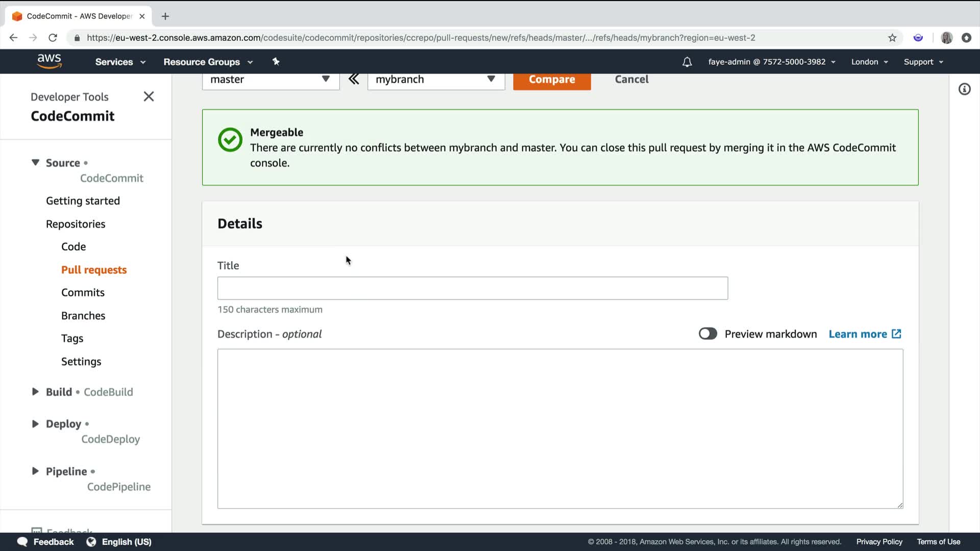Select Commits in the sidebar
The width and height of the screenshot is (980, 551).
click(83, 292)
